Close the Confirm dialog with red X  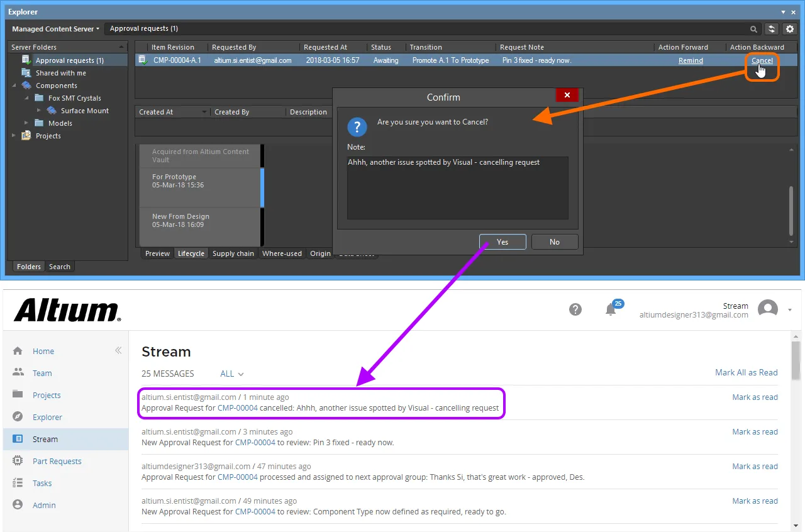567,95
